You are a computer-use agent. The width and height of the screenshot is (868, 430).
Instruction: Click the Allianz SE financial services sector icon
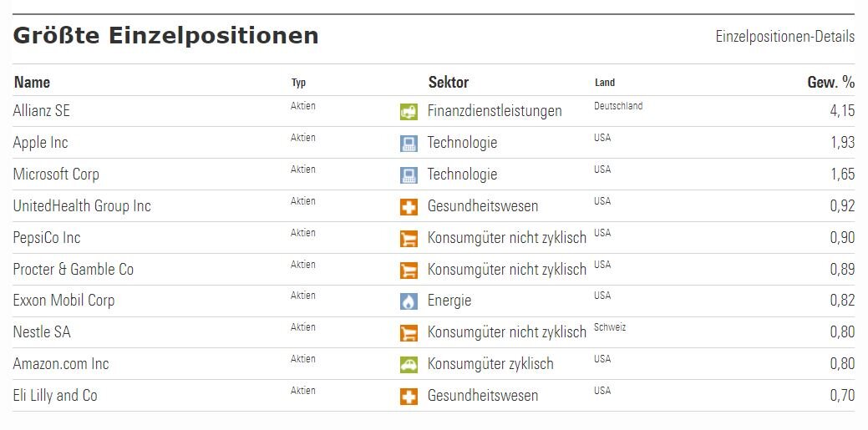point(409,112)
